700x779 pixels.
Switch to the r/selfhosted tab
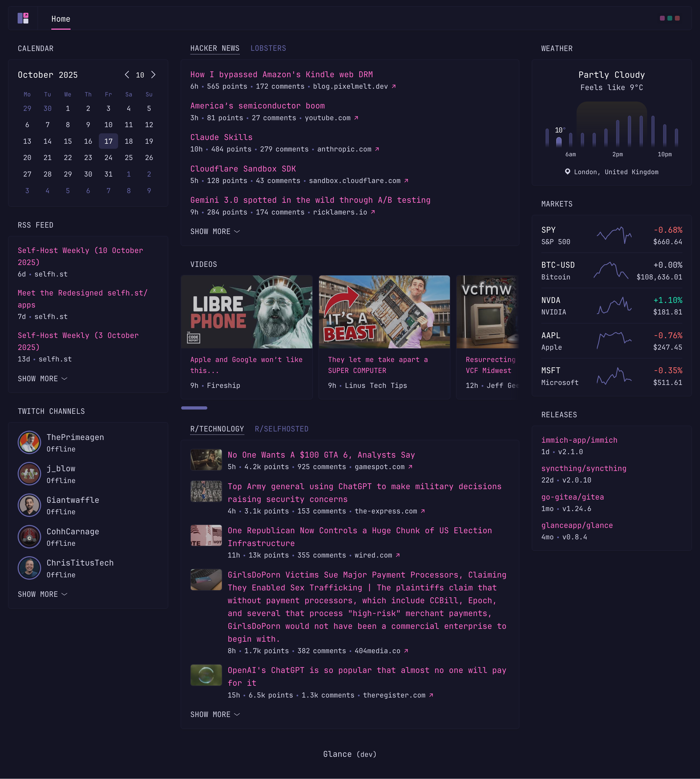pos(282,429)
